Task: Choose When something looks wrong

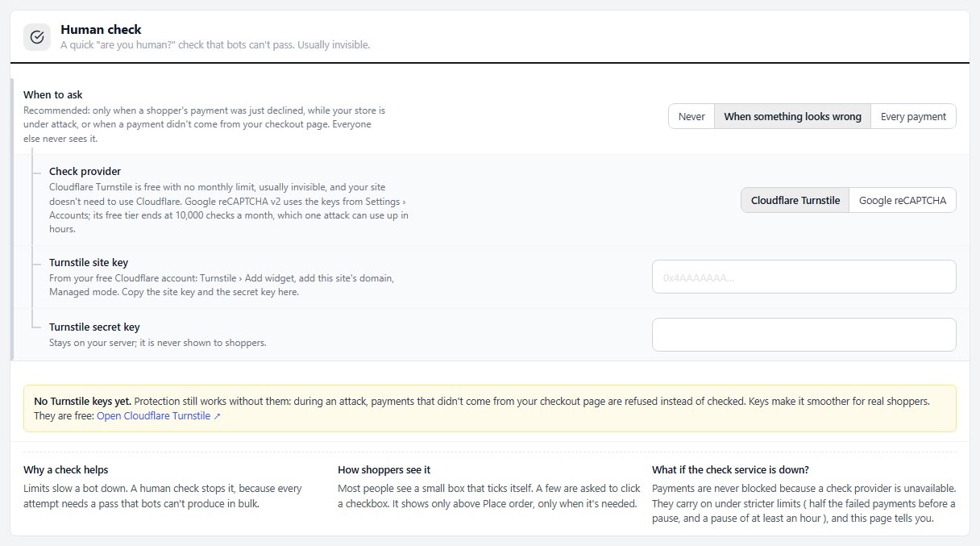Action: point(793,116)
